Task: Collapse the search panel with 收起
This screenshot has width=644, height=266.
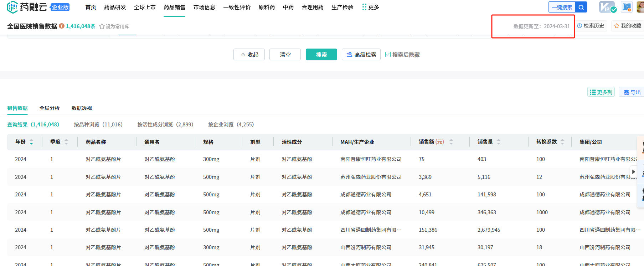Action: 249,55
